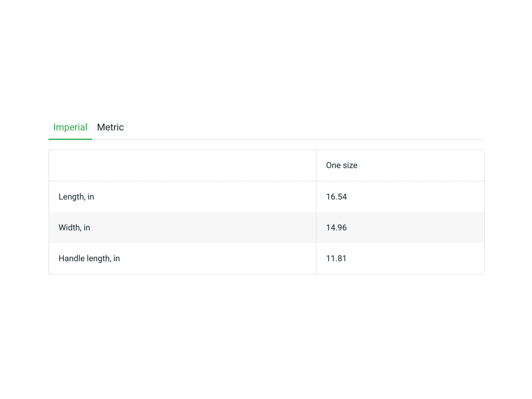The width and height of the screenshot is (532, 399).
Task: Click the 16.54 length value
Action: (336, 197)
